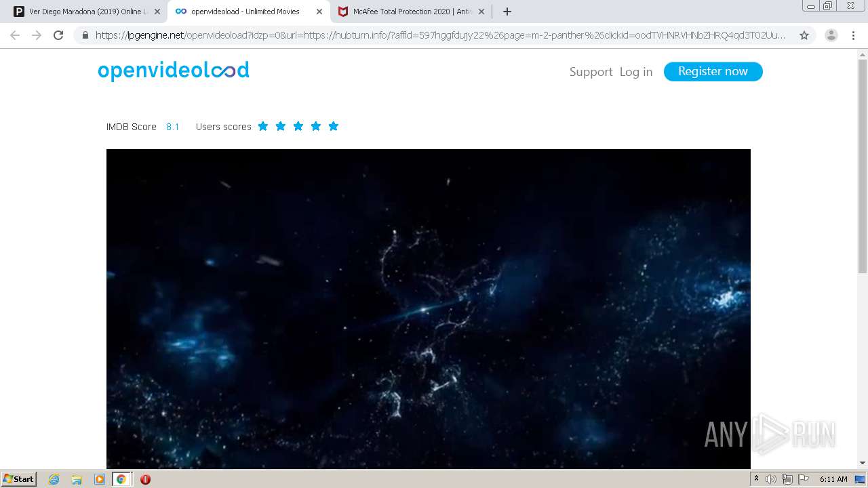Viewport: 868px width, 488px height.
Task: Go back to previous page
Action: point(15,35)
